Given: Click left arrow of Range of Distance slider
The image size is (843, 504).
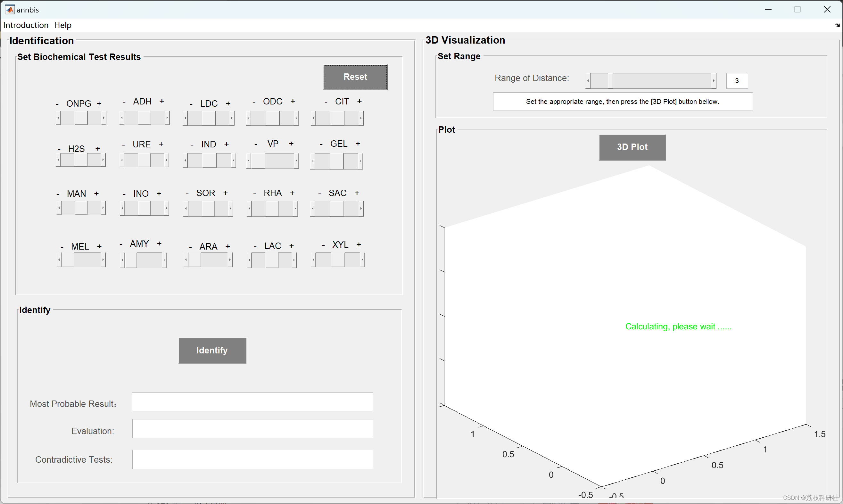Looking at the screenshot, I should point(588,81).
